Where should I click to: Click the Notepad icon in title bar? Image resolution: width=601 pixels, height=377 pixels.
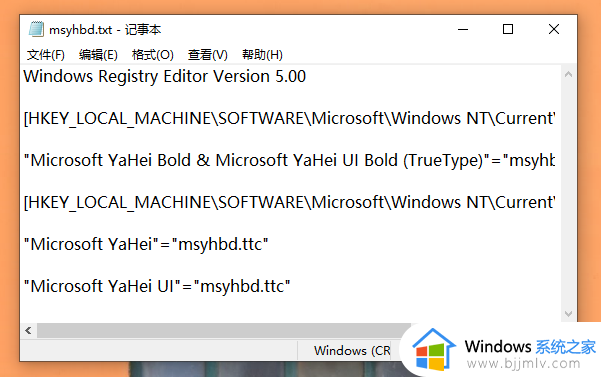tap(36, 29)
